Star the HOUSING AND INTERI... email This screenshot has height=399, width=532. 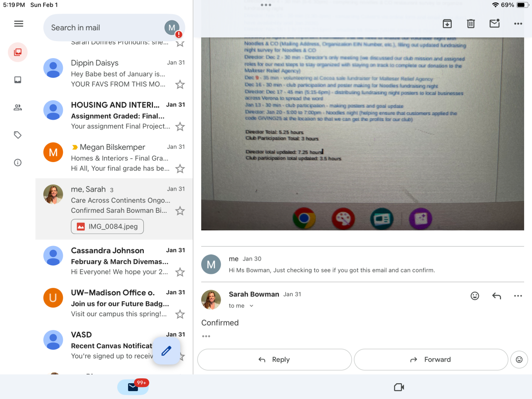[x=180, y=127]
